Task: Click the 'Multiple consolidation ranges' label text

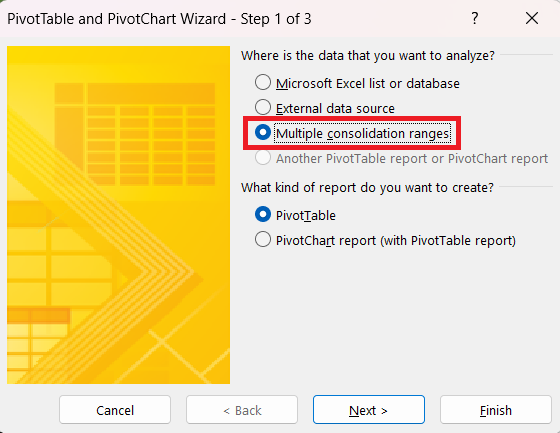Action: point(362,134)
